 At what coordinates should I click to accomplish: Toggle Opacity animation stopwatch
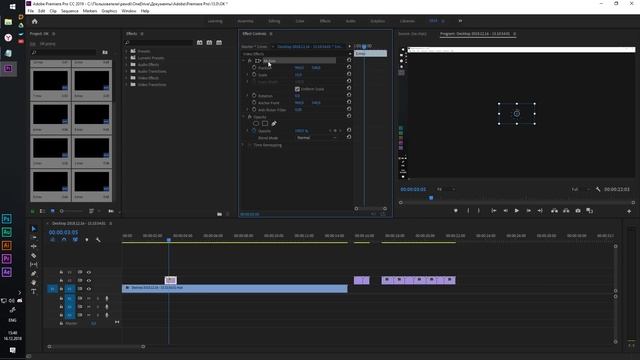tap(254, 131)
